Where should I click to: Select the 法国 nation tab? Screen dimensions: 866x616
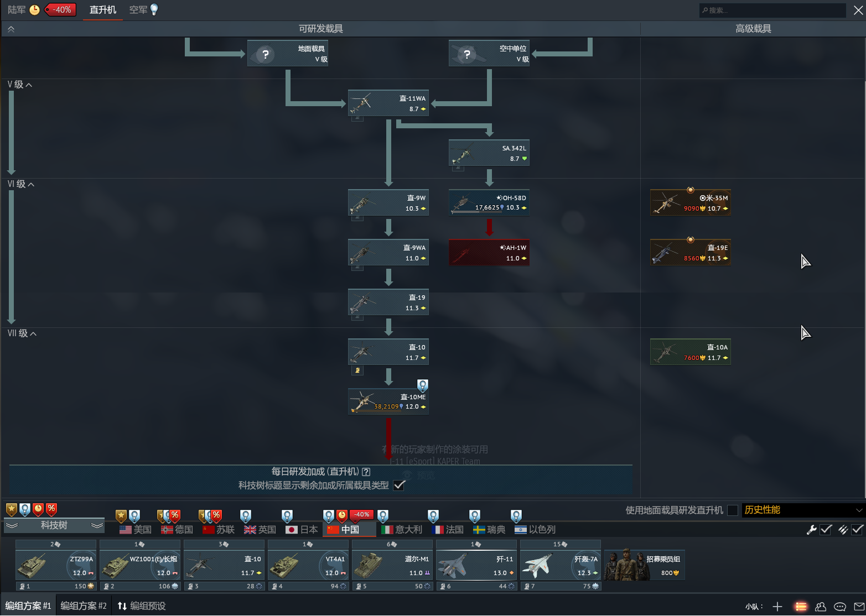pos(448,530)
